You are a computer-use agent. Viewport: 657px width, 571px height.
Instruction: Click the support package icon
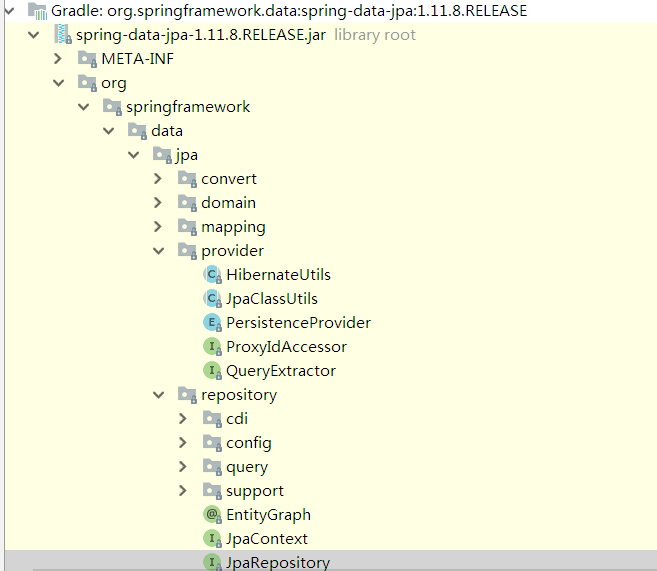tap(212, 491)
